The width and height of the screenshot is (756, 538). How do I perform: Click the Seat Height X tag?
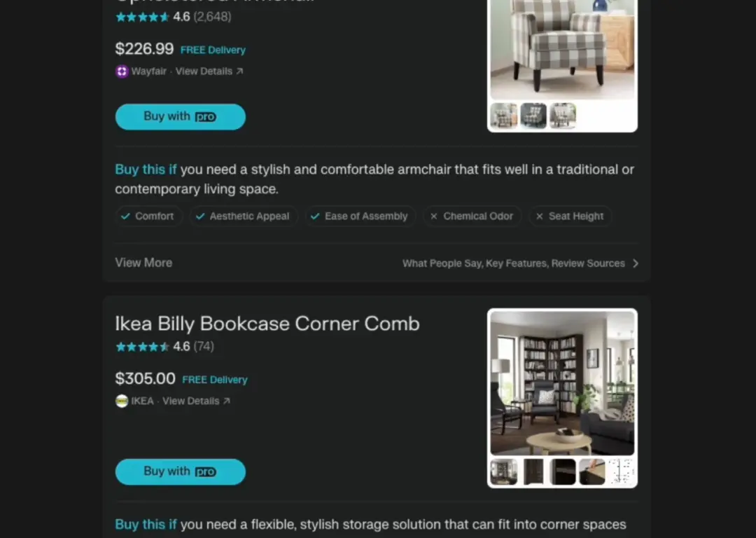(570, 216)
